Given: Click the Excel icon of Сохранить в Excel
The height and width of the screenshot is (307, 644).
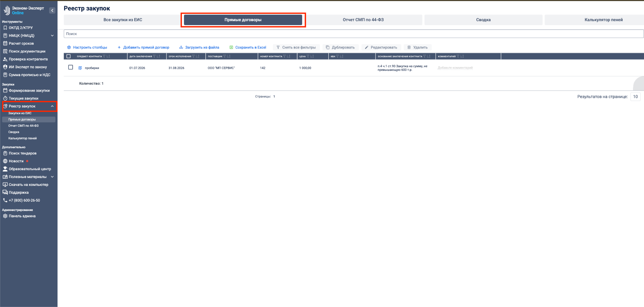Looking at the screenshot, I should pos(231,47).
